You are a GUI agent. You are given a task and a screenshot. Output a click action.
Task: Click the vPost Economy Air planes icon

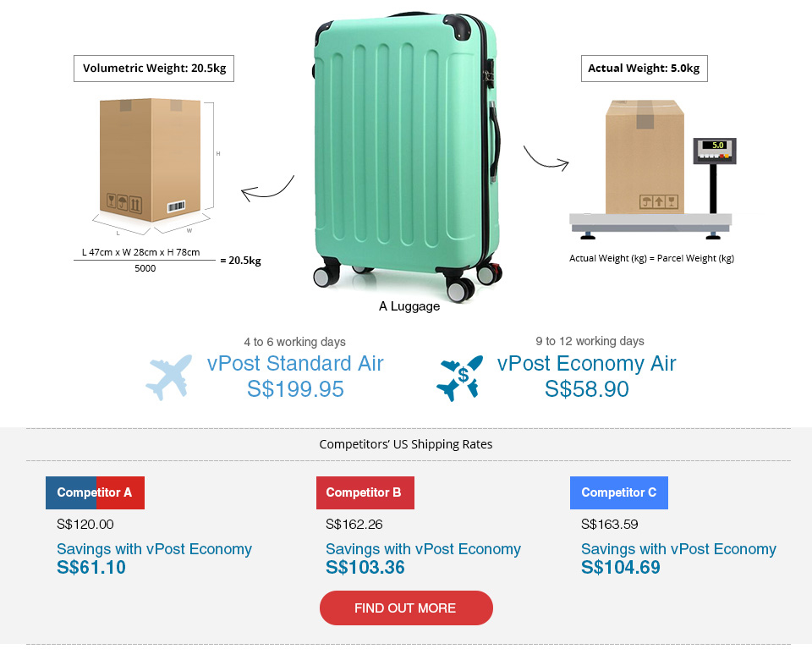[460, 377]
